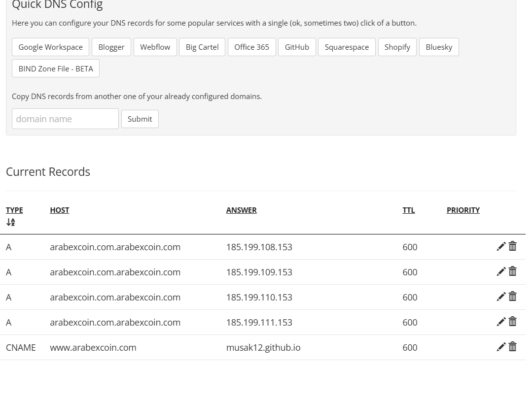Edit the A record for 185.199.109.153
532x399 pixels.
coord(501,272)
